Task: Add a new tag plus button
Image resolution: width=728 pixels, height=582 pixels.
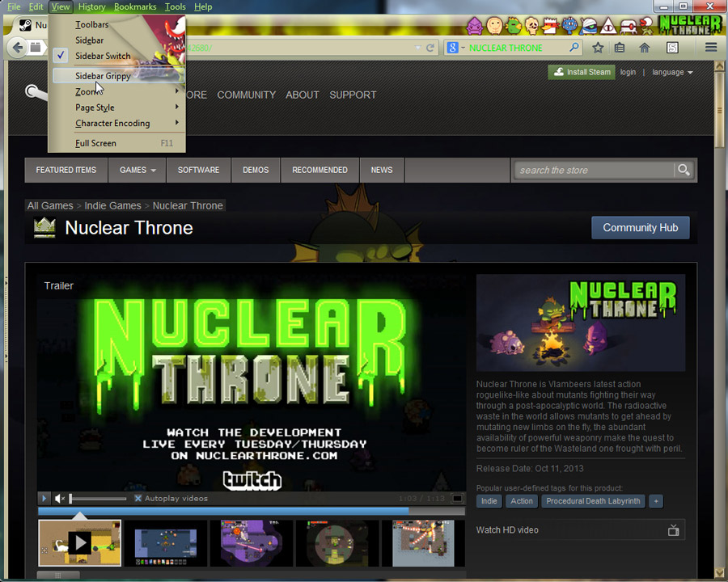Action: 655,501
